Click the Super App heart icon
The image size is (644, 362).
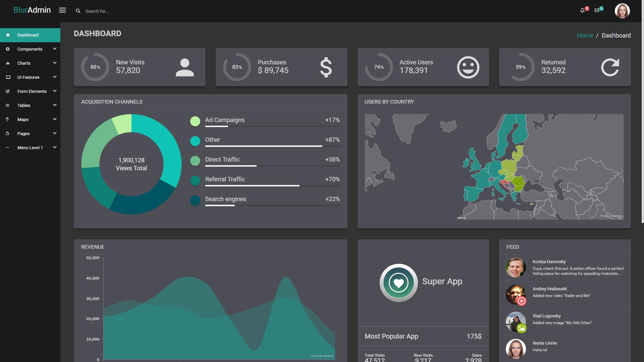pyautogui.click(x=398, y=283)
